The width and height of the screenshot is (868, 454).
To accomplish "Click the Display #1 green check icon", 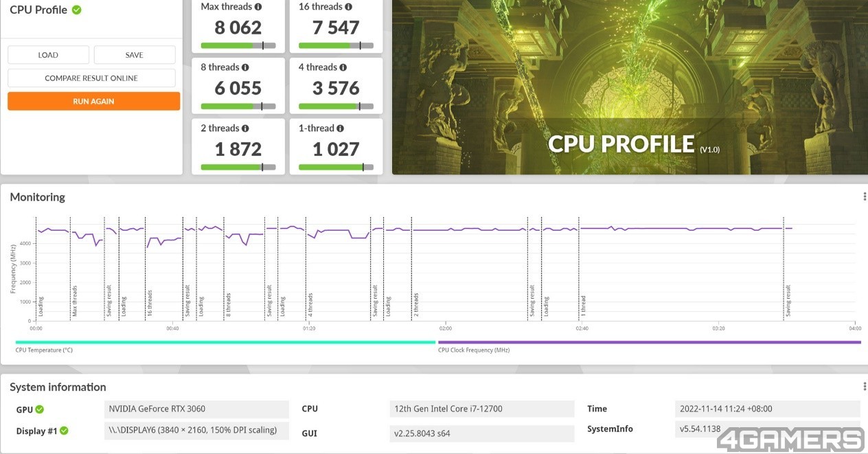I will point(64,431).
